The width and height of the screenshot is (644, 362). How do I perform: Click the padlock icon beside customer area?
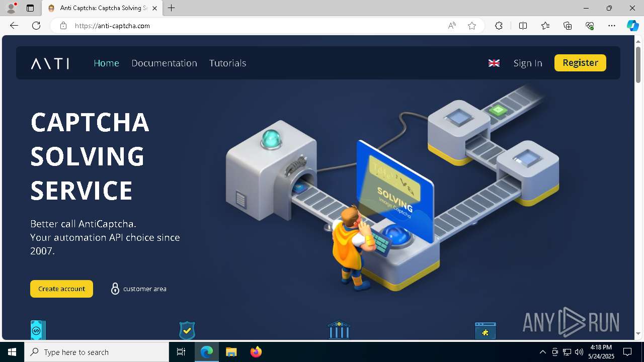tap(115, 289)
